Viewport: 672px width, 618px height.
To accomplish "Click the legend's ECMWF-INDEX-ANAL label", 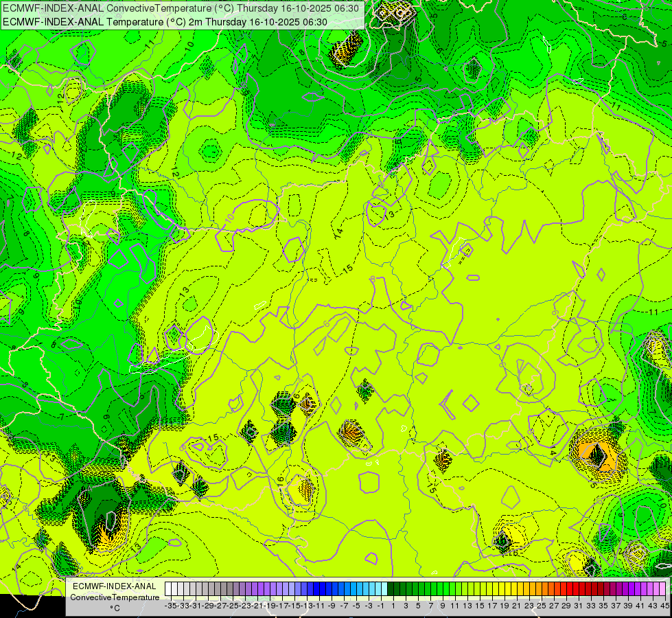I will [115, 586].
